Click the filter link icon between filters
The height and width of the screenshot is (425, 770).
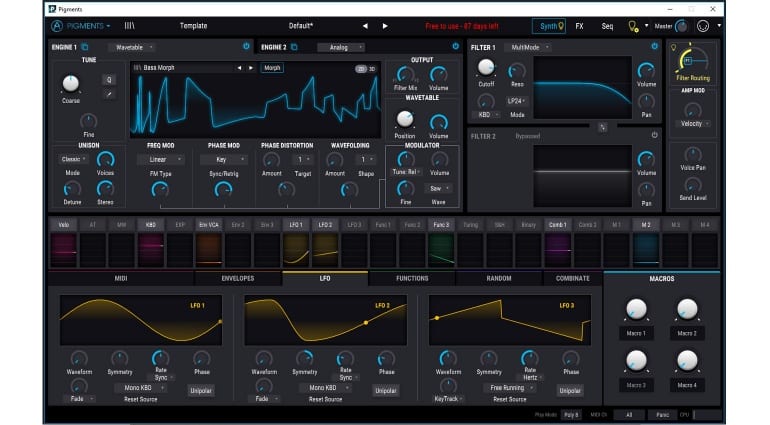603,127
